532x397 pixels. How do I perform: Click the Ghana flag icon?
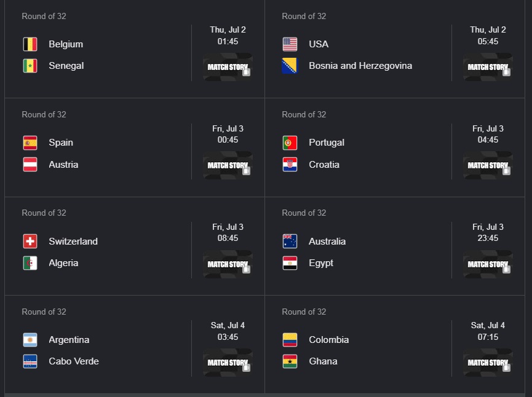tap(290, 361)
